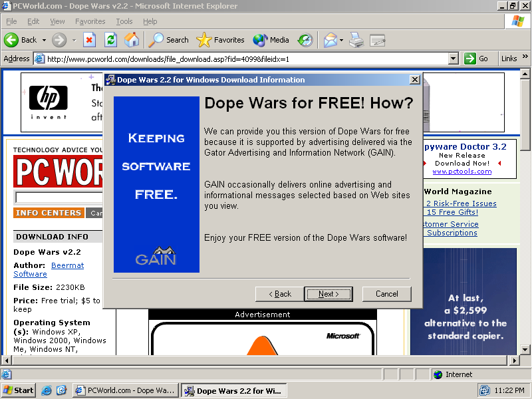The width and height of the screenshot is (532, 399).
Task: Click the Start button
Action: [x=19, y=390]
